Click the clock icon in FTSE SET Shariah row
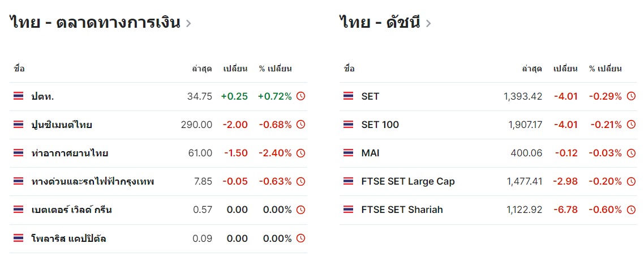 point(631,210)
